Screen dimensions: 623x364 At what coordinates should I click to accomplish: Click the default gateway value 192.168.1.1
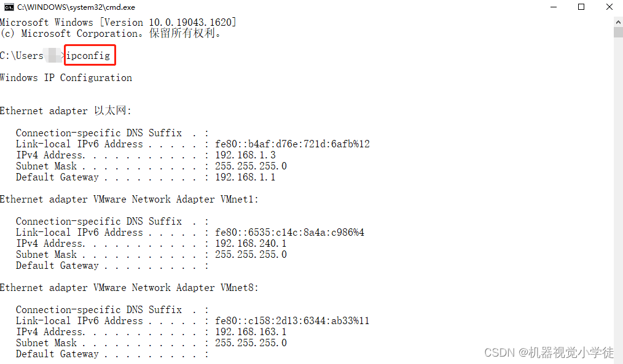(x=245, y=177)
